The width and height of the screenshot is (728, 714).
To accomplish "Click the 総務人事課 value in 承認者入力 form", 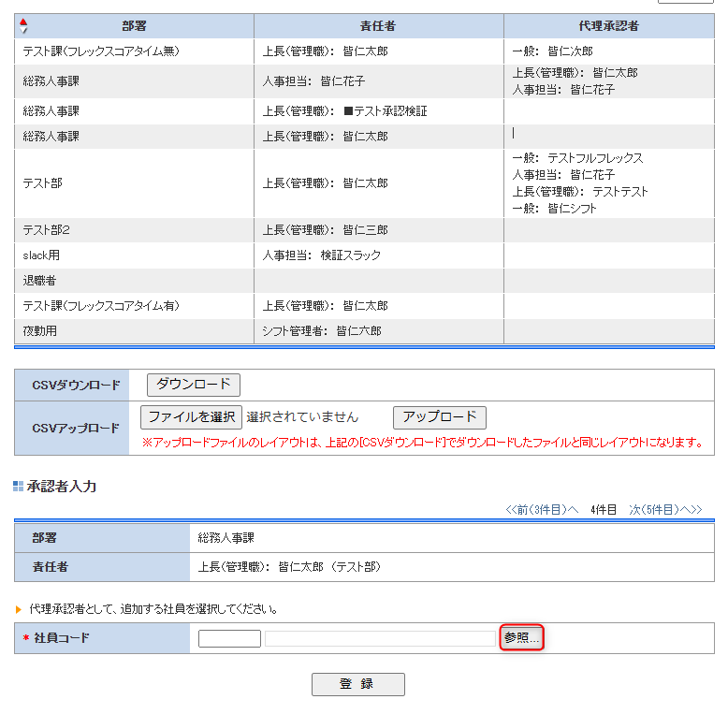I will pyautogui.click(x=226, y=538).
